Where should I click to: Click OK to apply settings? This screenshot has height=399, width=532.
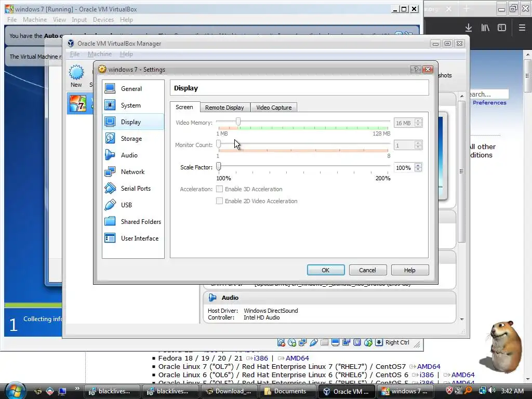[326, 270]
